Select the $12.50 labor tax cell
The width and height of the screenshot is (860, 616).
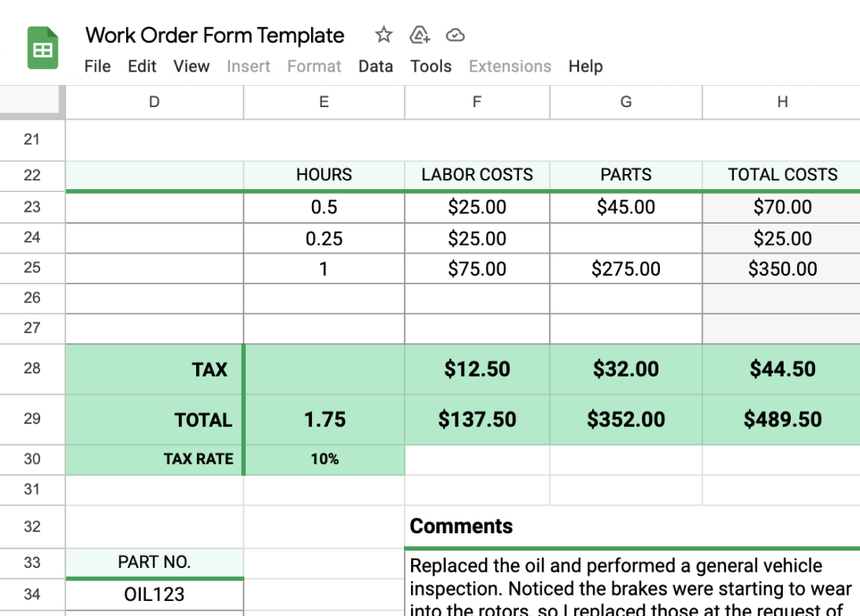click(477, 369)
